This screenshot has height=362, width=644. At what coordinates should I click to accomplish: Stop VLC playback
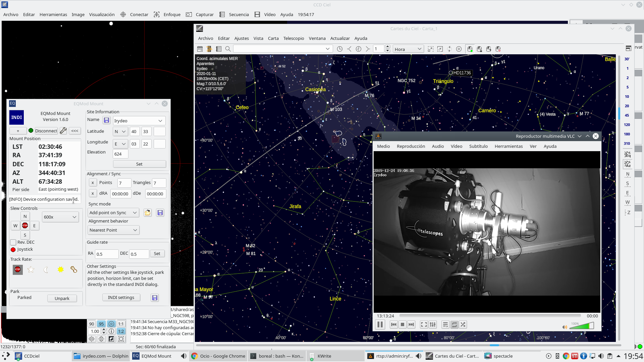pyautogui.click(x=402, y=324)
